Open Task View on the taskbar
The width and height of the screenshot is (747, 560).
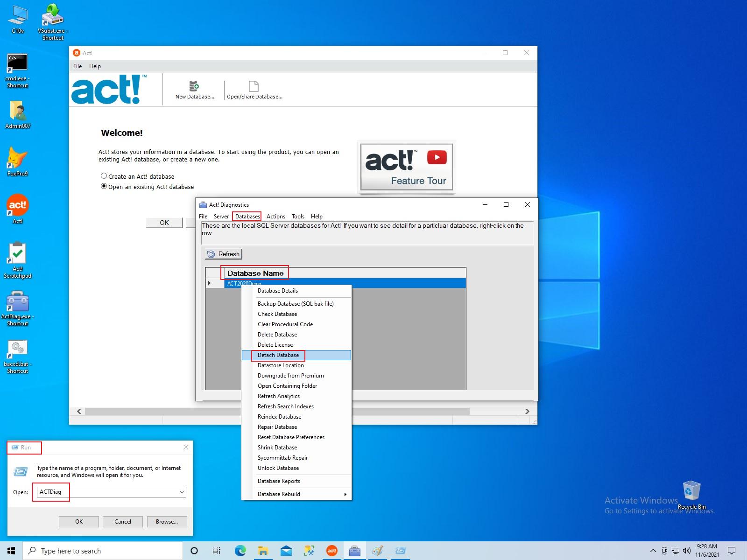tap(217, 551)
